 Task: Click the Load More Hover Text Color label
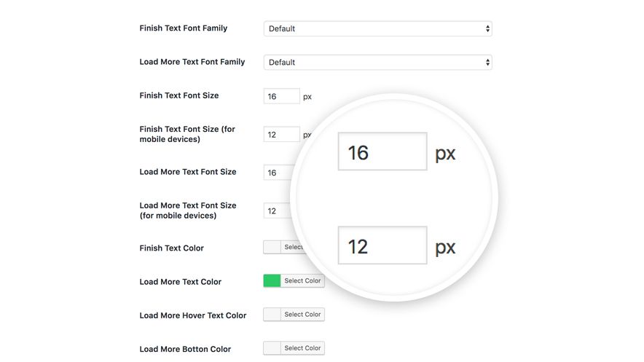pos(193,315)
